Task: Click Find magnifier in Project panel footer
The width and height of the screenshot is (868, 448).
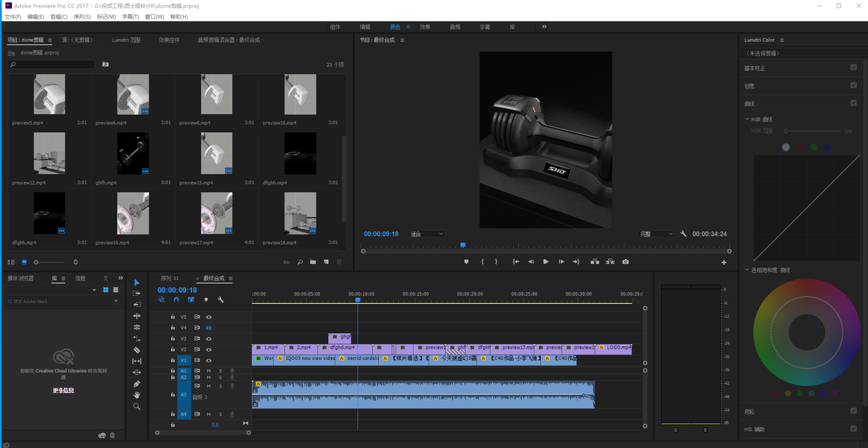Action: pyautogui.click(x=300, y=261)
